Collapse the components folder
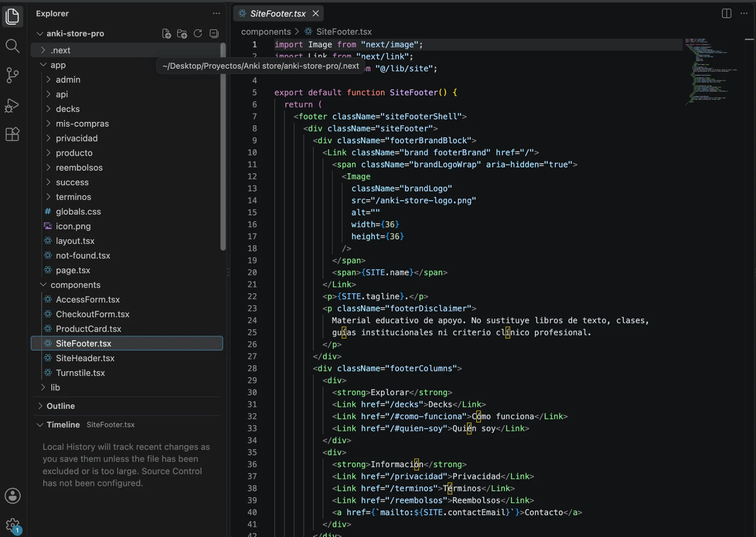The height and width of the screenshot is (537, 756). (x=126, y=285)
